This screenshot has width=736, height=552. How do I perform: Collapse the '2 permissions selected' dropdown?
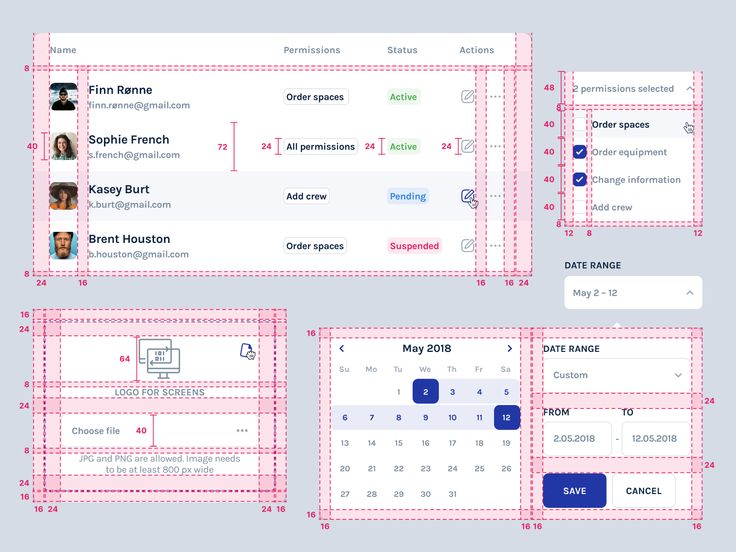coord(689,89)
